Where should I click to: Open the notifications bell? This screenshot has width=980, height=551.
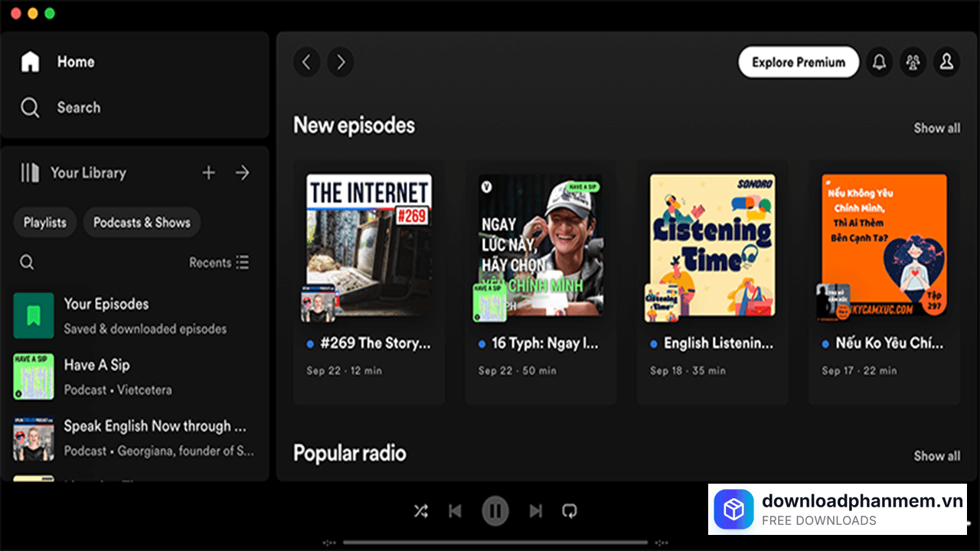click(x=879, y=62)
